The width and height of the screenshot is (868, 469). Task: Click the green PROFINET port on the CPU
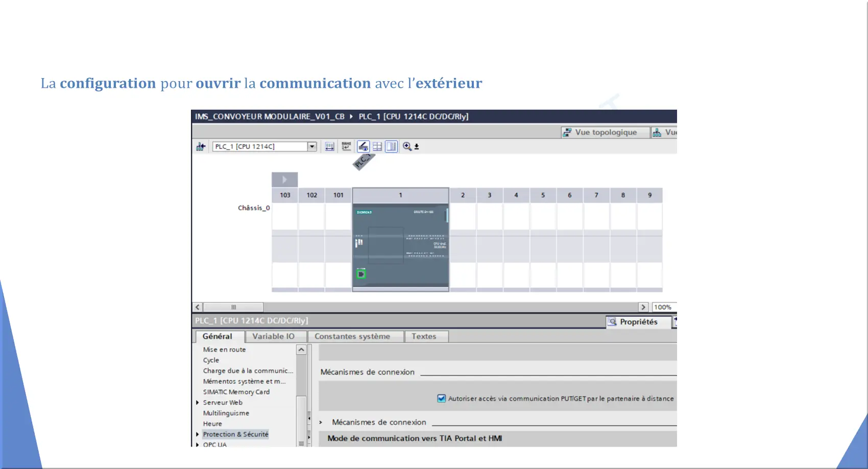coord(361,274)
